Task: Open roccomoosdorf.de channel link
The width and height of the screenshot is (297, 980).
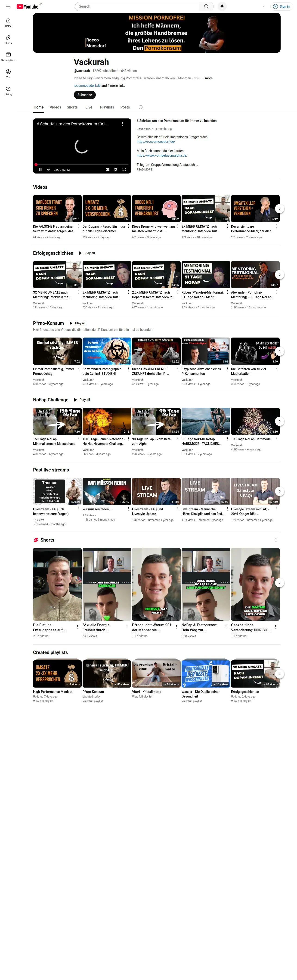Action: [x=87, y=86]
